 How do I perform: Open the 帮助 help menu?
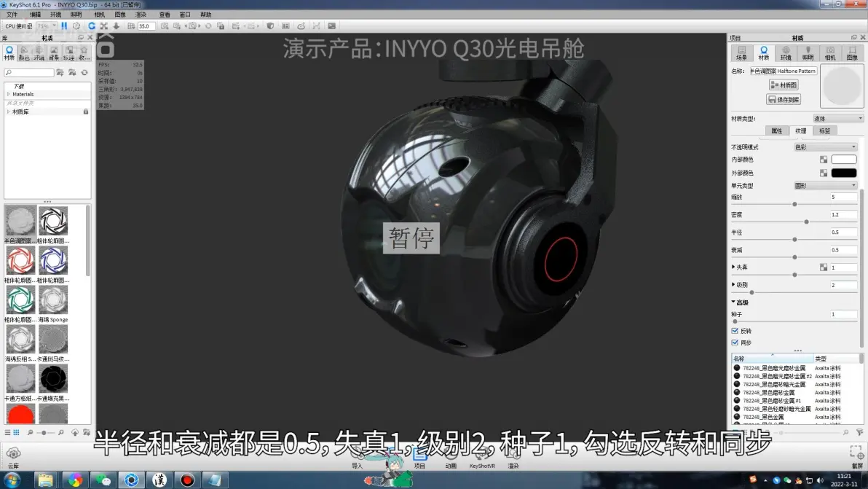[x=206, y=15]
